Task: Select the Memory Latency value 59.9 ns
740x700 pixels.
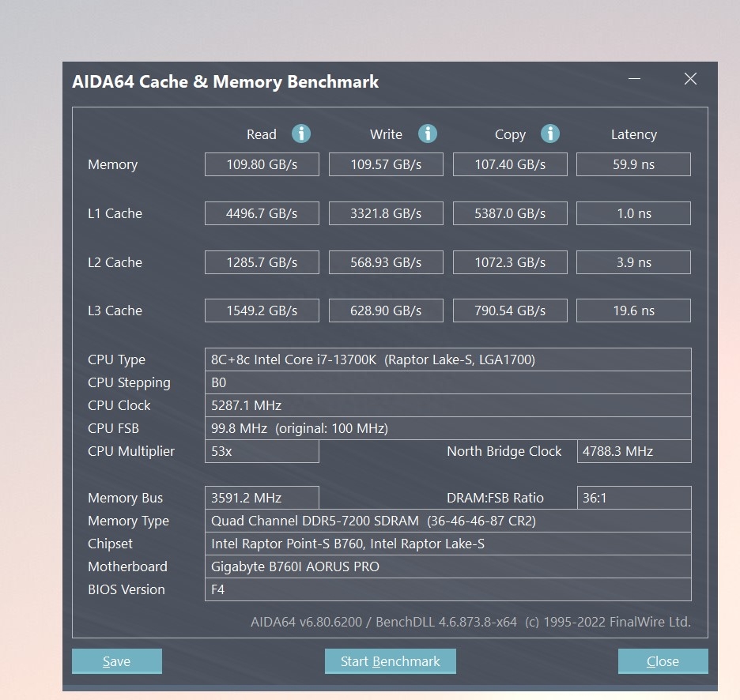Action: 634,164
